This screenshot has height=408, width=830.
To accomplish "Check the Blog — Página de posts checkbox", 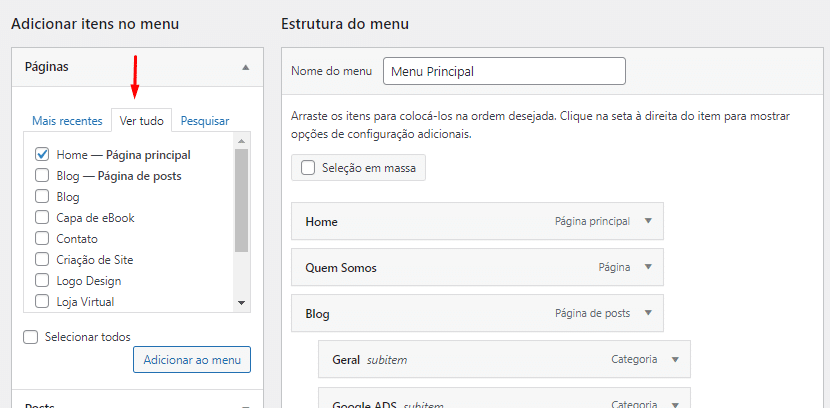I will pyautogui.click(x=42, y=176).
